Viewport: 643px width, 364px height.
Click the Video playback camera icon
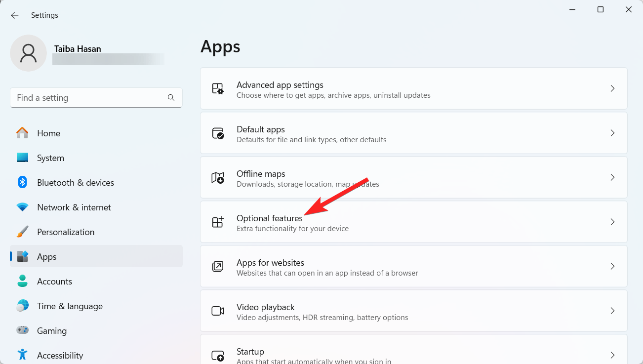click(x=218, y=310)
